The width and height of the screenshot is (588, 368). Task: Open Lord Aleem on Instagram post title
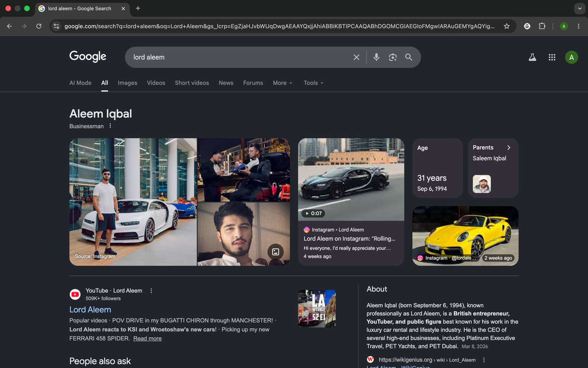pyautogui.click(x=349, y=239)
